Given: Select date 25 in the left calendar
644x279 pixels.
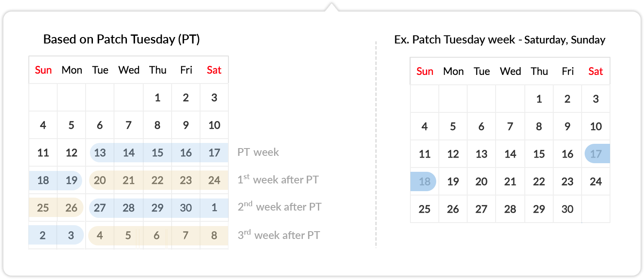Looking at the screenshot, I should [x=43, y=208].
